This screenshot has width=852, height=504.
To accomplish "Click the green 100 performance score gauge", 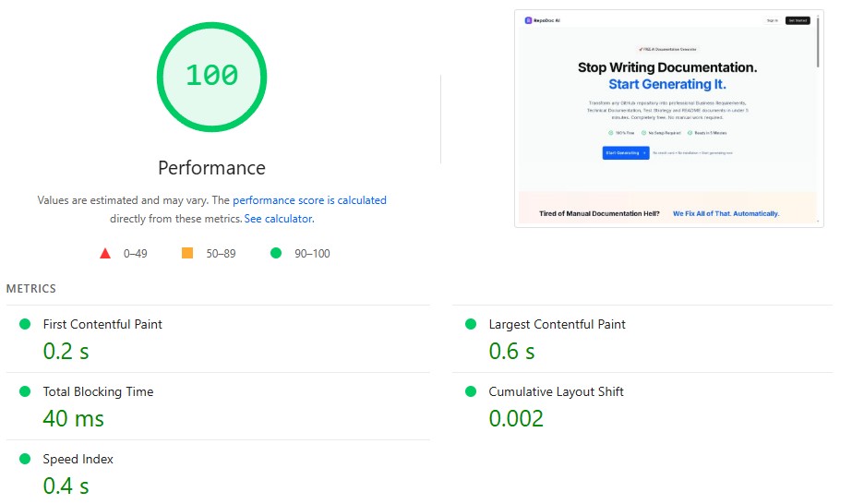I will (211, 76).
